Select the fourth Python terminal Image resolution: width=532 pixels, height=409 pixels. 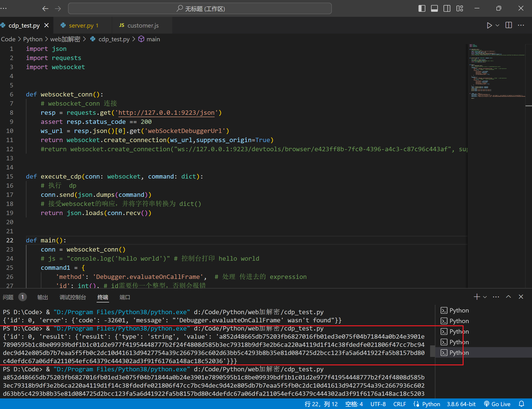tap(483, 342)
